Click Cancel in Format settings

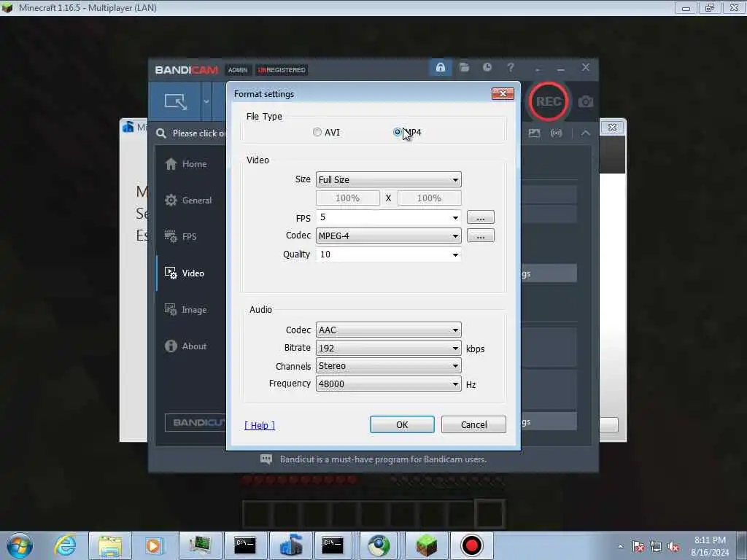coord(473,424)
